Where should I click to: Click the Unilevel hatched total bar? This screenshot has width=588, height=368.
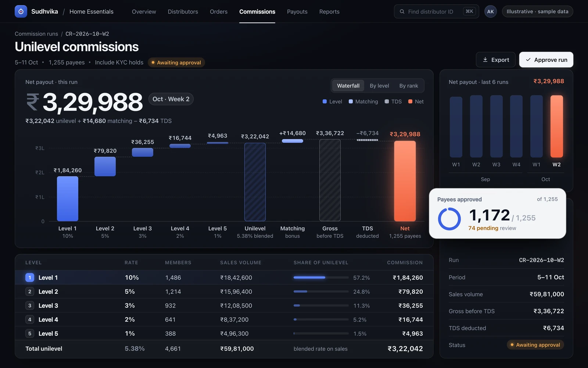255,182
